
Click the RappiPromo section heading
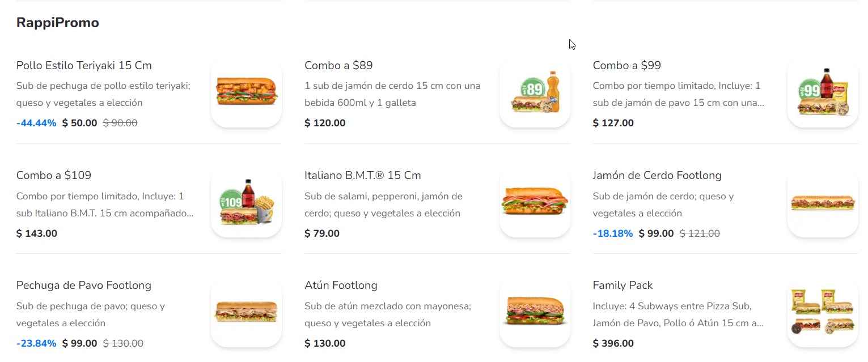[57, 23]
